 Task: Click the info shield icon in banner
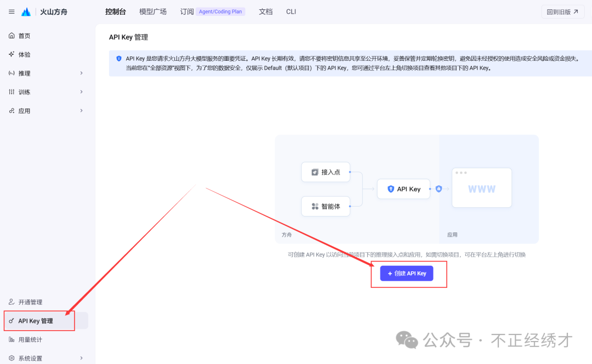[119, 59]
